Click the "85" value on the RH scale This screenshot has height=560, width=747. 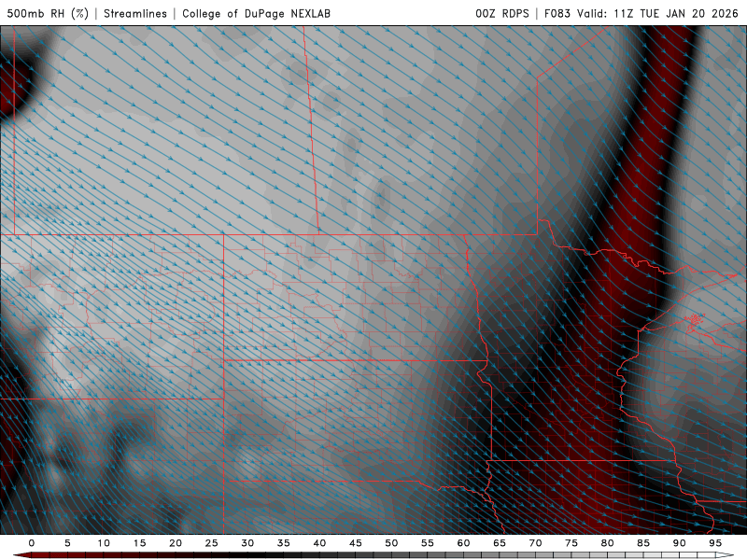[643, 543]
